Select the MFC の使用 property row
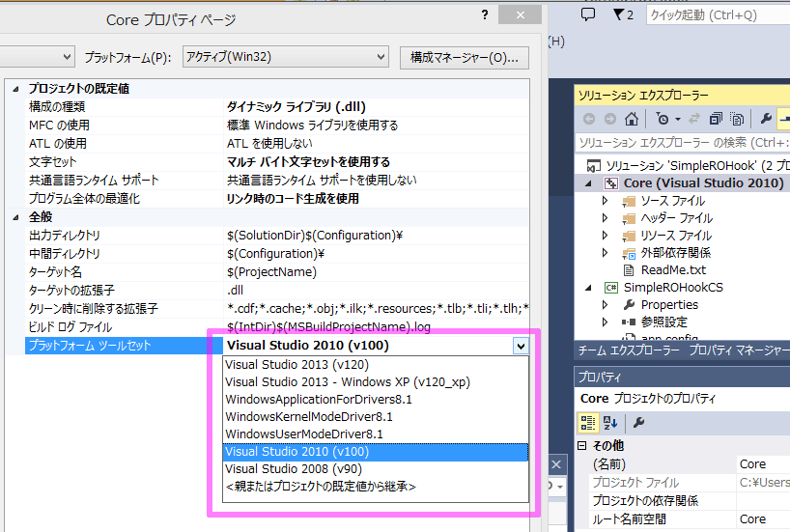Viewport: 790px width, 532px height. [x=277, y=126]
